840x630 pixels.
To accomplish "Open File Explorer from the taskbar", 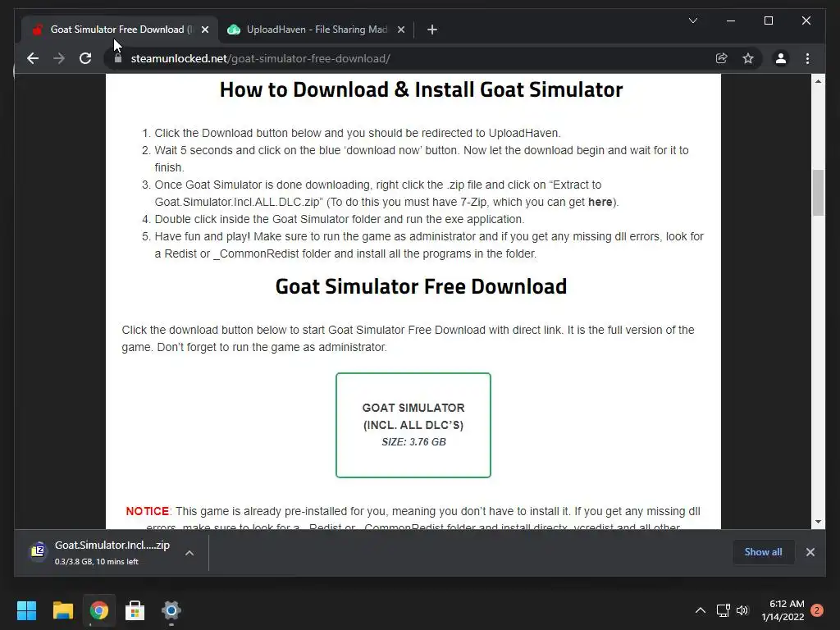I will (x=62, y=610).
